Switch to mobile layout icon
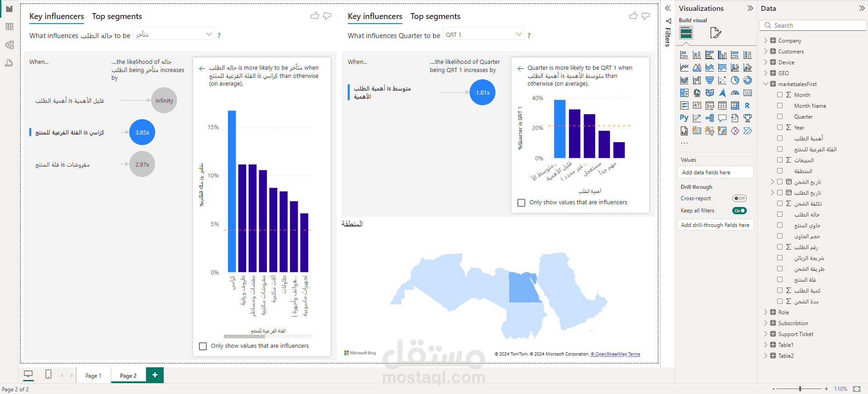 point(48,375)
